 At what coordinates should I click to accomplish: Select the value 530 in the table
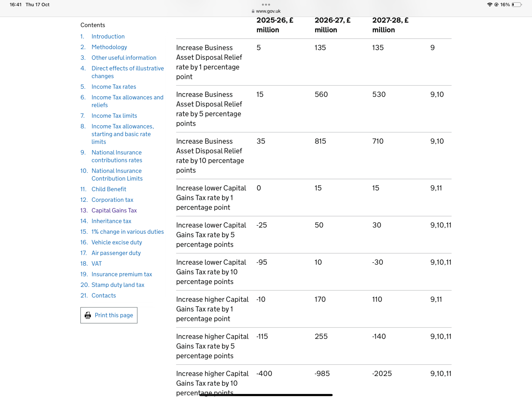pyautogui.click(x=379, y=94)
